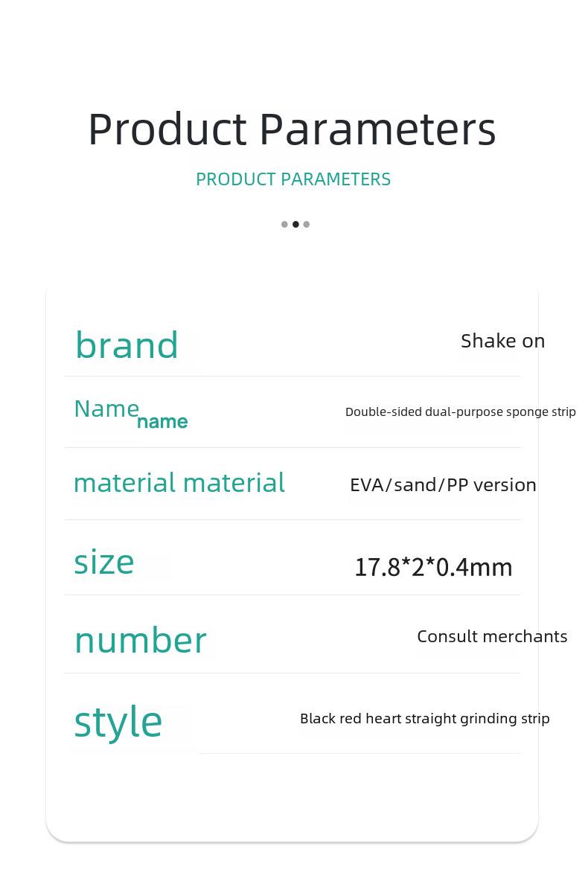Screen dimensions: 588x890
Task: Click the brand row label
Action: [x=127, y=345]
